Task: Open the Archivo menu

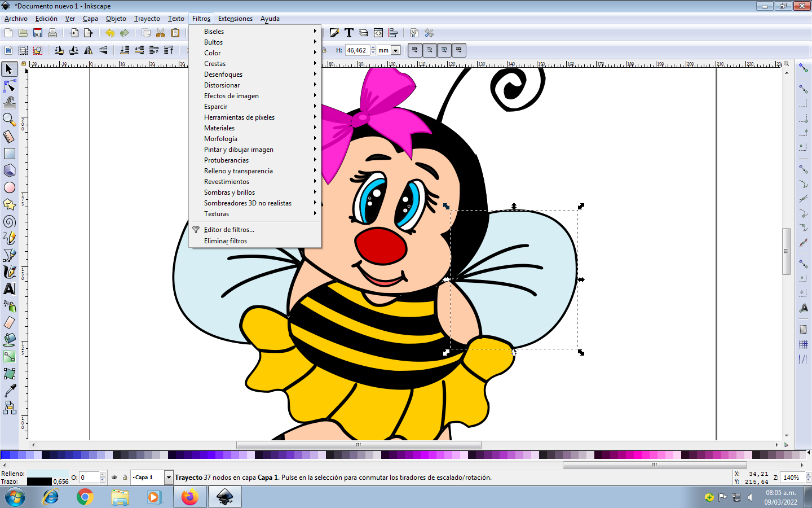Action: pyautogui.click(x=16, y=19)
